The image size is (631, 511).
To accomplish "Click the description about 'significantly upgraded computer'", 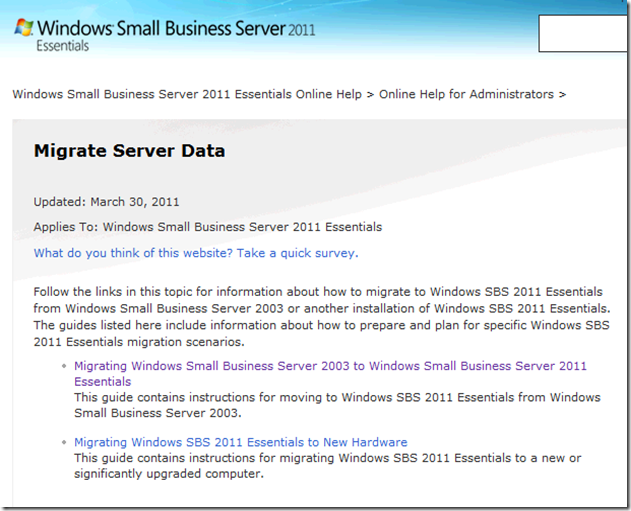I will 327,466.
